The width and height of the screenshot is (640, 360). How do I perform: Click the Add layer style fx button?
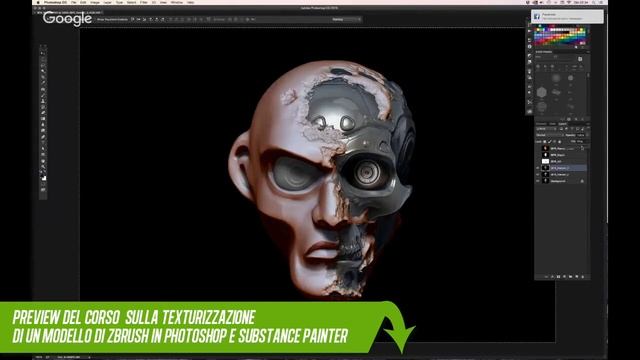pos(553,277)
